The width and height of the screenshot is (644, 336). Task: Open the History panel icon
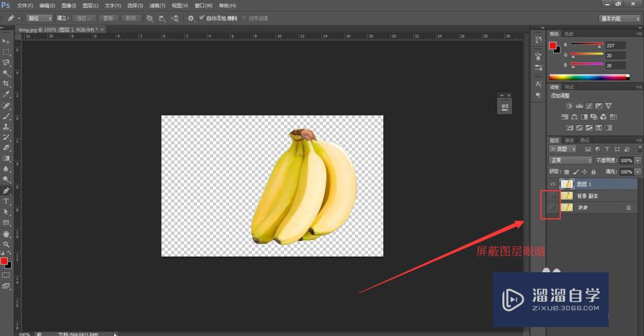[538, 40]
